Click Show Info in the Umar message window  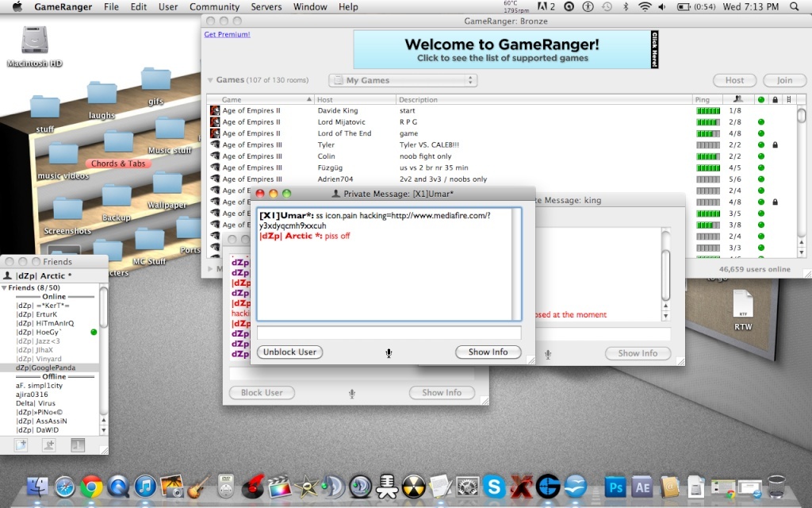pyautogui.click(x=488, y=352)
